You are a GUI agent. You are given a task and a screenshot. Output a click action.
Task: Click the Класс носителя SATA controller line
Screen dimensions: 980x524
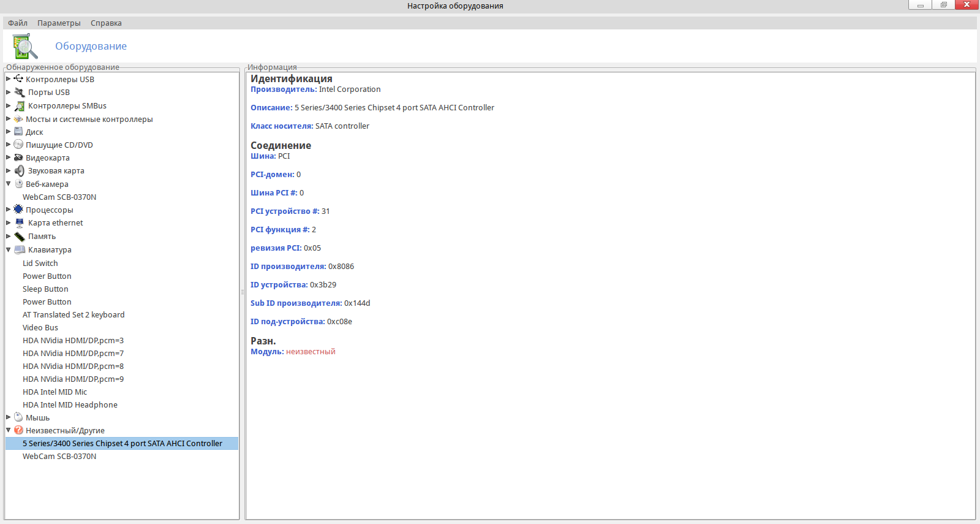tap(310, 126)
